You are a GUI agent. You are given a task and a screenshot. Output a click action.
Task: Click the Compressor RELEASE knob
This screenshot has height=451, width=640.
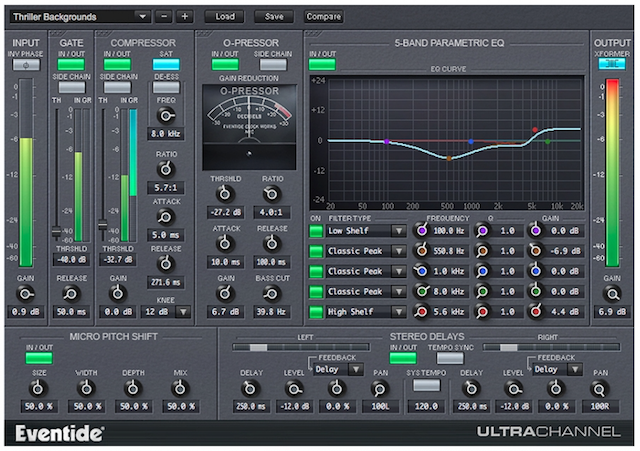pyautogui.click(x=165, y=264)
